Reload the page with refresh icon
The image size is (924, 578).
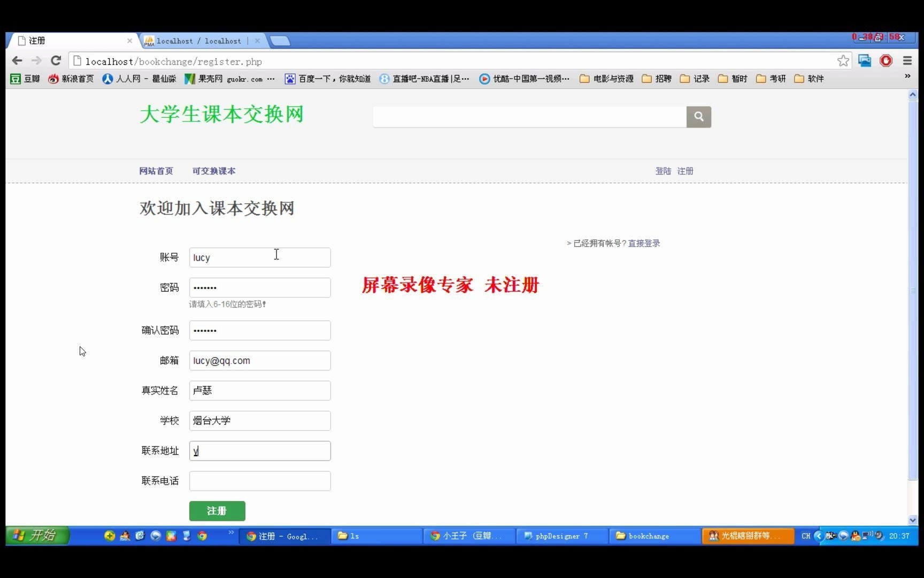pos(56,61)
